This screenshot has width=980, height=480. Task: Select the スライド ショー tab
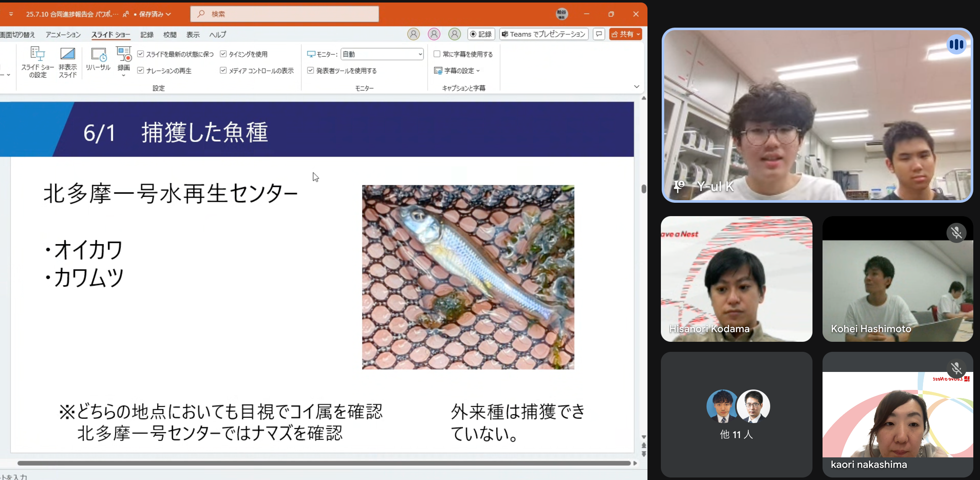coord(111,35)
